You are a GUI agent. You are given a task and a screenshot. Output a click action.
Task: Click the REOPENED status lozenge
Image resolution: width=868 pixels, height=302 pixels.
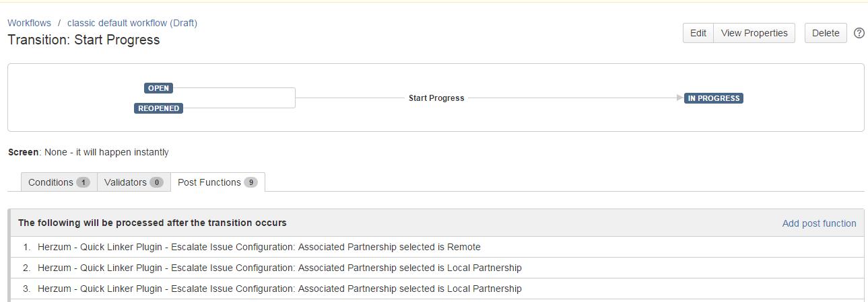(158, 108)
